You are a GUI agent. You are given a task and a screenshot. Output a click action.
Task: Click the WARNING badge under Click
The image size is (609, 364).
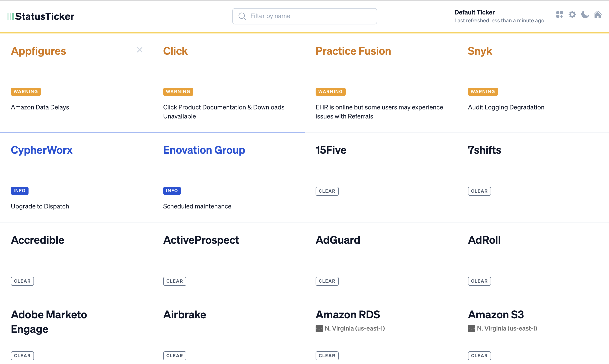[178, 92]
